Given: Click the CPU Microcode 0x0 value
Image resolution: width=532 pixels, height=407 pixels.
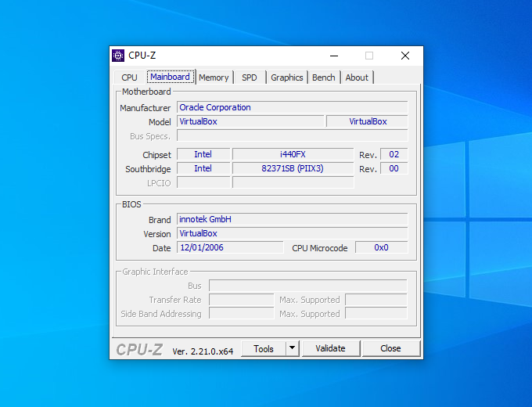Looking at the screenshot, I should click(x=381, y=247).
